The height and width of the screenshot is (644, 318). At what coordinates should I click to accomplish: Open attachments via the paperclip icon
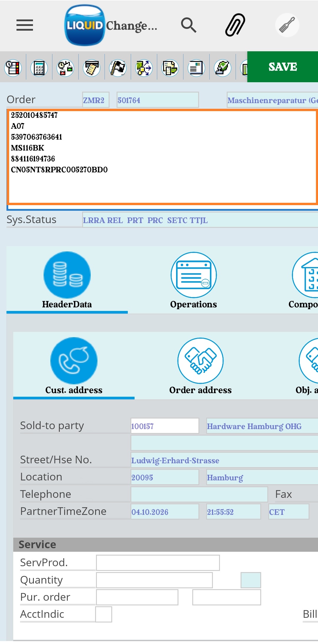point(235,25)
